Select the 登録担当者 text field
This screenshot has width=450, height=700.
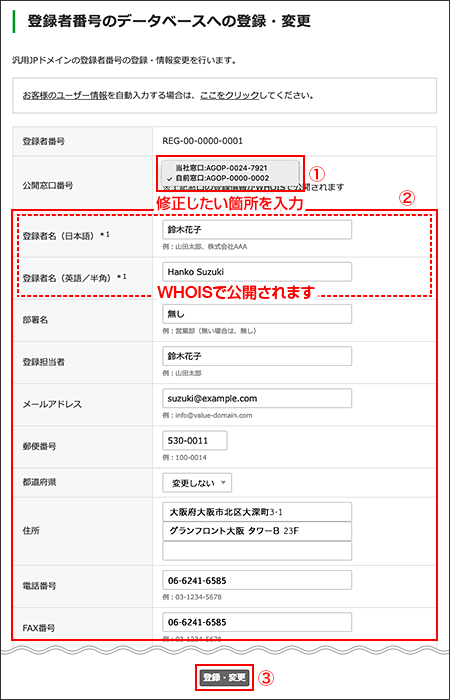pos(257,356)
